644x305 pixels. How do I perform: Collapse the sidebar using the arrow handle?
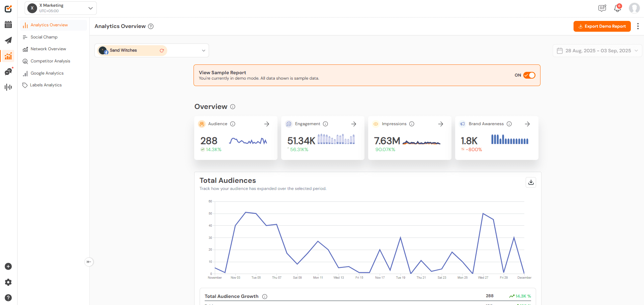(x=89, y=261)
